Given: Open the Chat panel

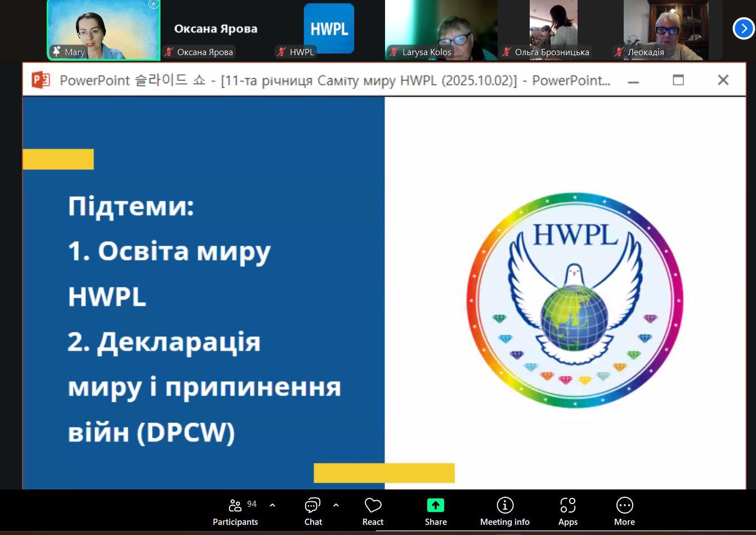Looking at the screenshot, I should 313,511.
